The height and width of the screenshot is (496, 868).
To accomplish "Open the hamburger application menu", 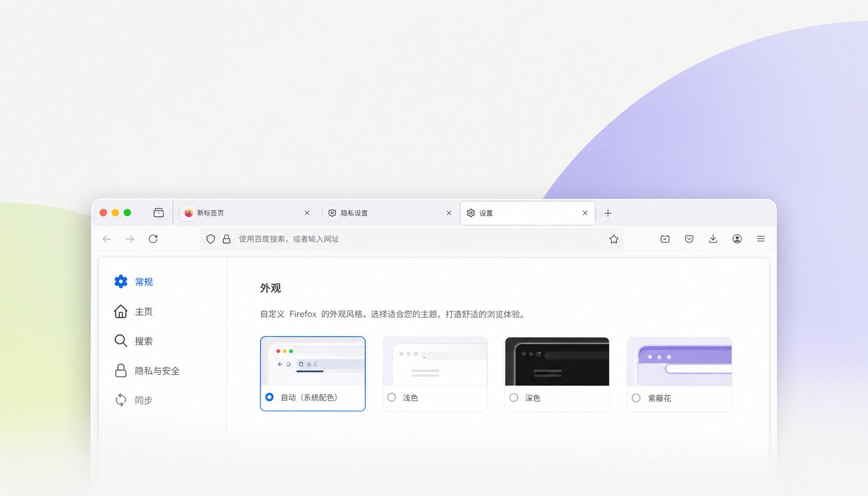I will point(761,239).
